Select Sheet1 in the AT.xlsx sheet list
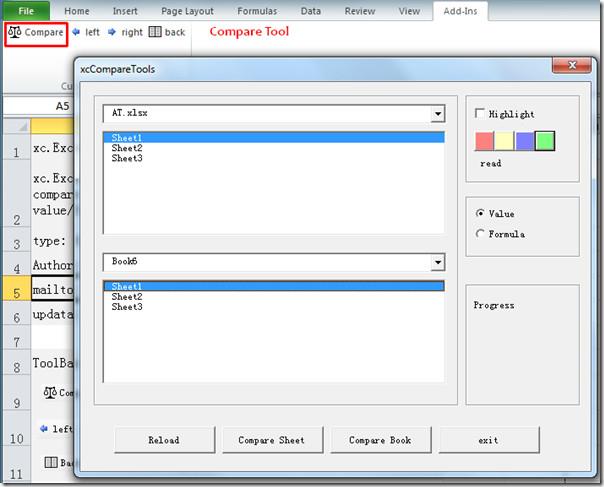 (274, 138)
